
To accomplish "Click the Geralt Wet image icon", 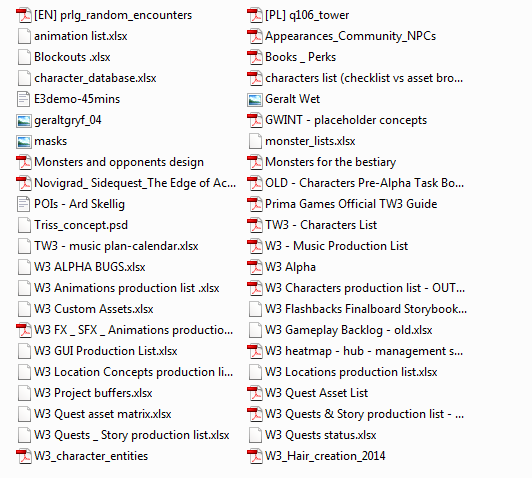I will click(255, 99).
